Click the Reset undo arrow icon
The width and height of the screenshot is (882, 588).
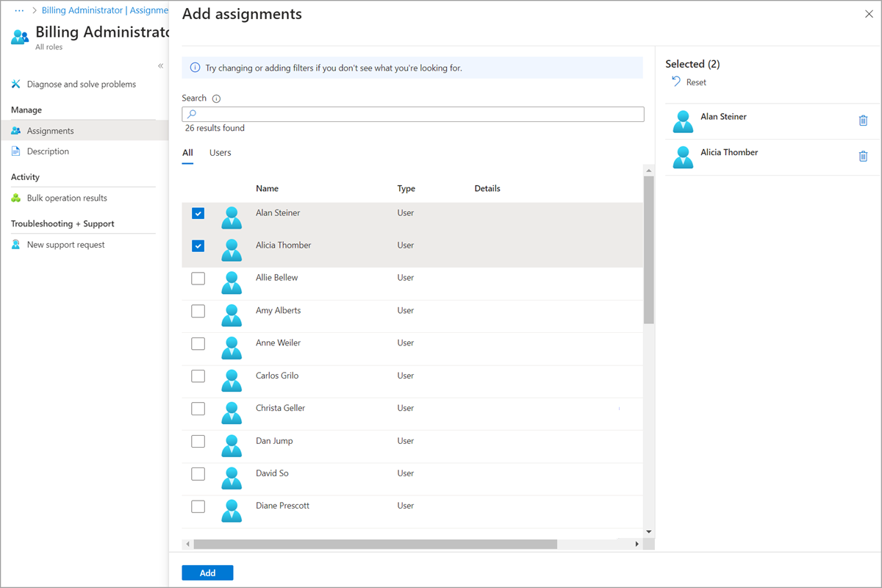[x=676, y=82]
